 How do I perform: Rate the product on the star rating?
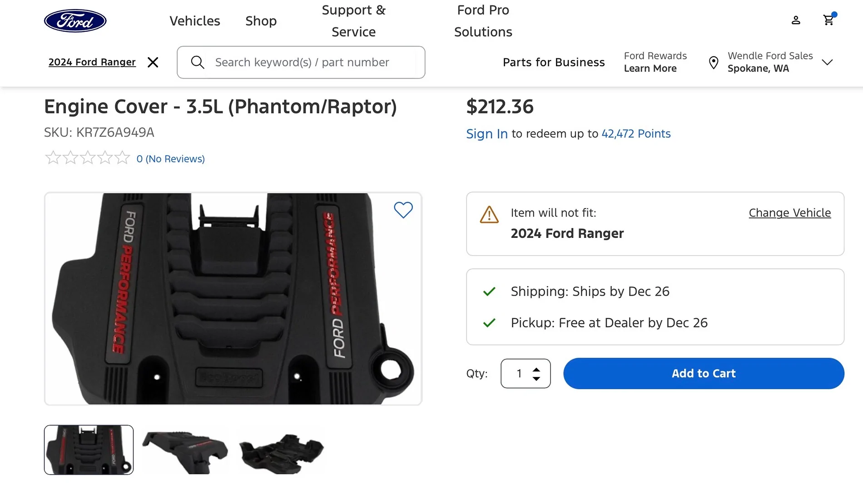(87, 158)
